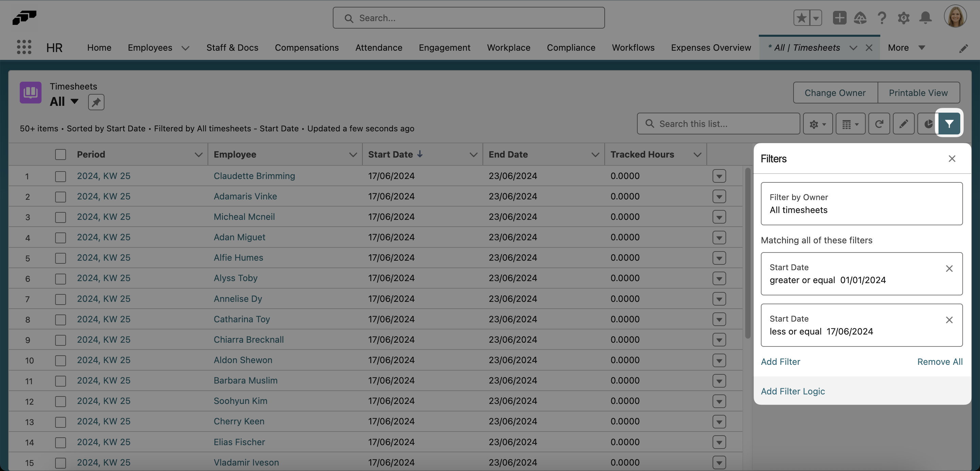Open notifications bell icon
Screen dimensions: 980x471
(x=926, y=18)
